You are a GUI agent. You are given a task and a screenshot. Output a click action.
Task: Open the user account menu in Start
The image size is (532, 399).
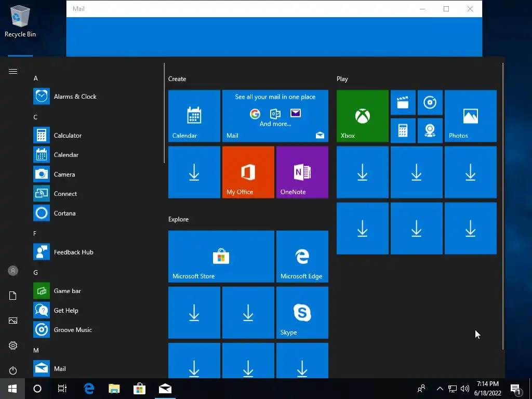point(13,271)
